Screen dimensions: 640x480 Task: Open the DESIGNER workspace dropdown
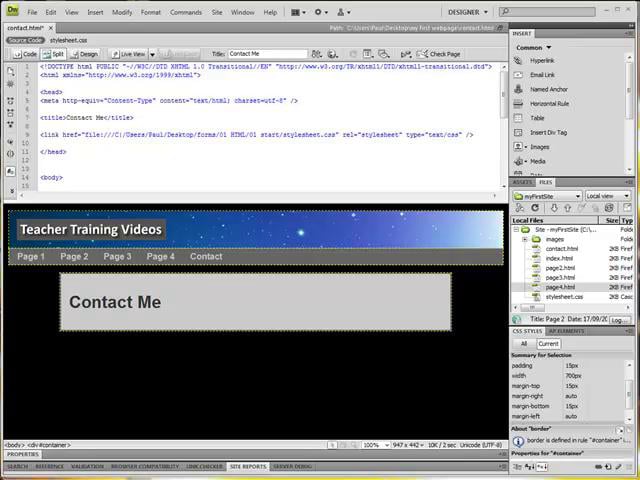point(468,12)
